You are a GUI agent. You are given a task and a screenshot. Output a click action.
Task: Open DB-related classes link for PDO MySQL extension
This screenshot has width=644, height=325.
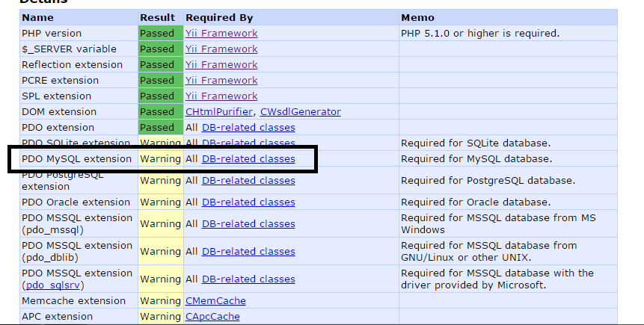click(x=248, y=159)
